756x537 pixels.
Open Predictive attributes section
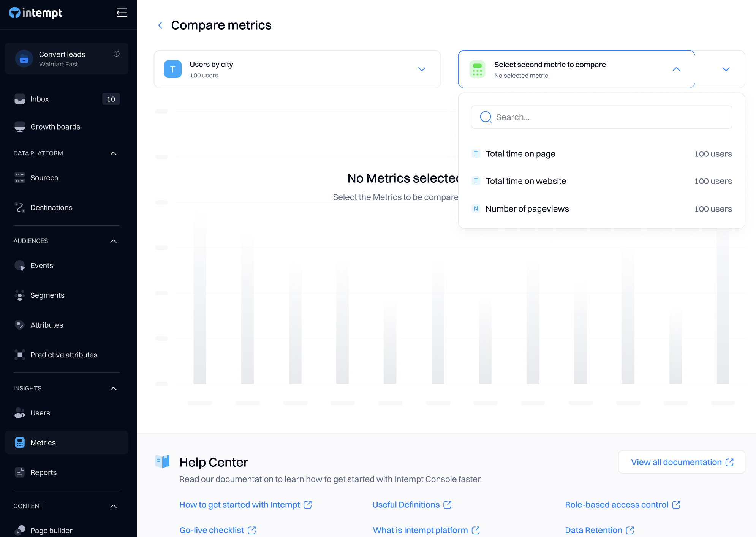coord(64,355)
